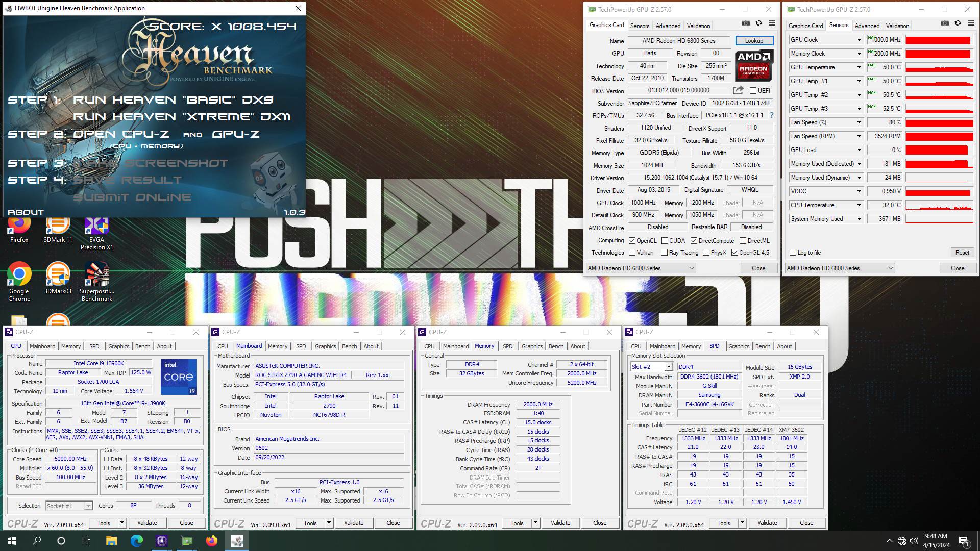Expand Tools dropdown arrow in CPU-Z SPD window
This screenshot has width=980, height=551.
[742, 523]
